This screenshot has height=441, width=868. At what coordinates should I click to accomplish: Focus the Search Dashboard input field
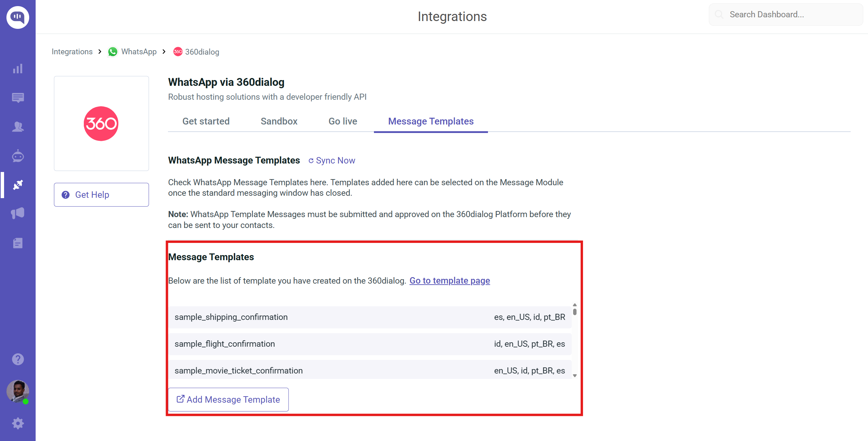[786, 15]
